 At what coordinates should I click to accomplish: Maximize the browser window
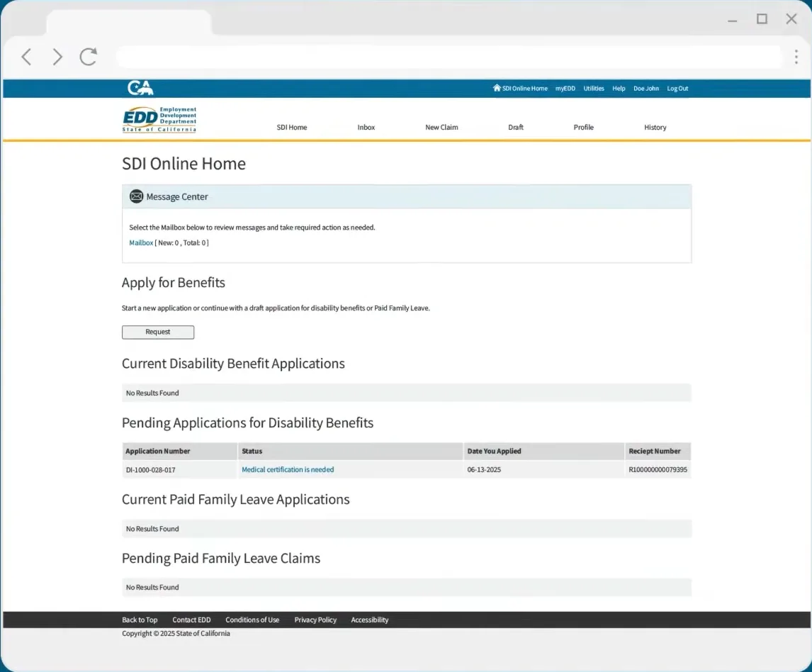click(762, 19)
